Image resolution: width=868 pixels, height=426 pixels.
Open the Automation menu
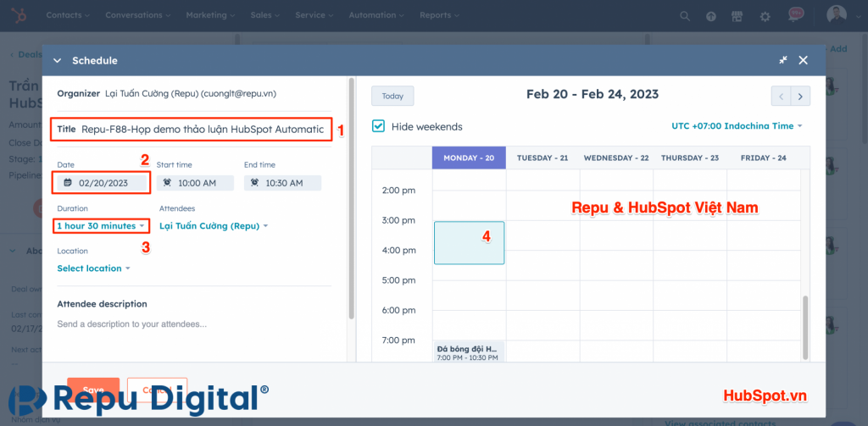(x=376, y=15)
